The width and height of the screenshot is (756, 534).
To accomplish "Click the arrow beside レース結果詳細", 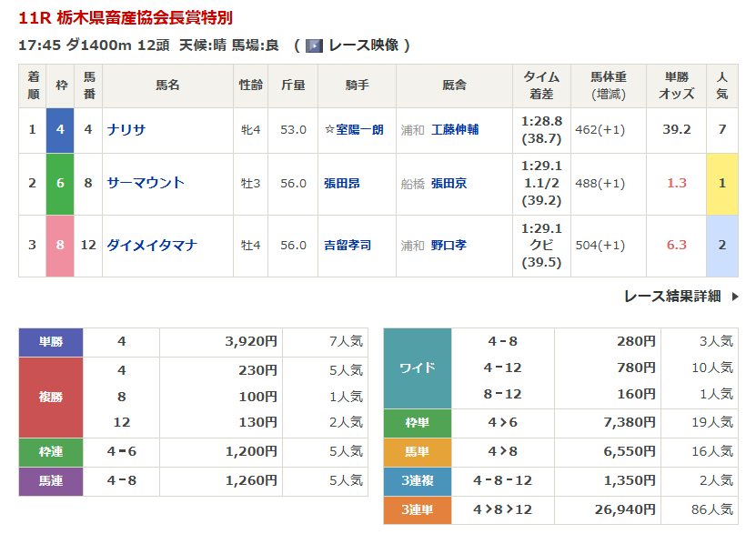I will click(x=735, y=297).
